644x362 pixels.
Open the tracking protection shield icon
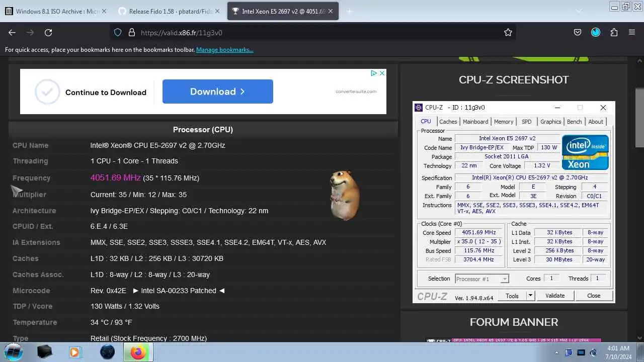click(x=118, y=32)
